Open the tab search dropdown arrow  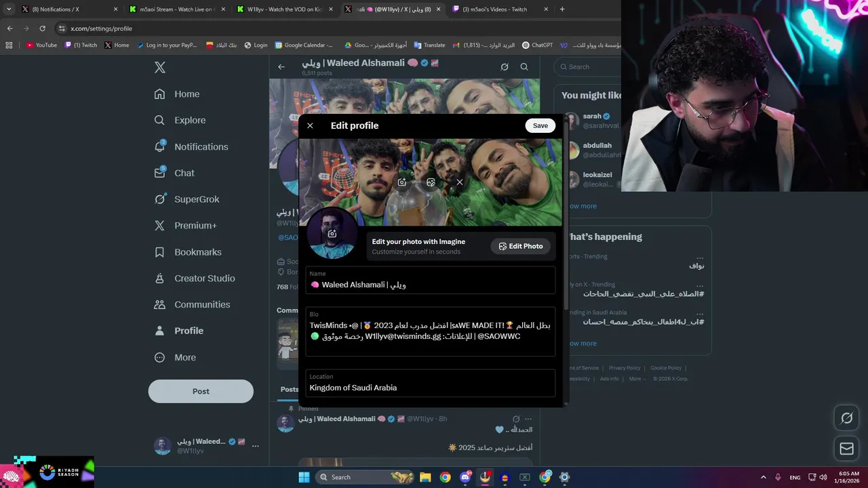[x=9, y=9]
